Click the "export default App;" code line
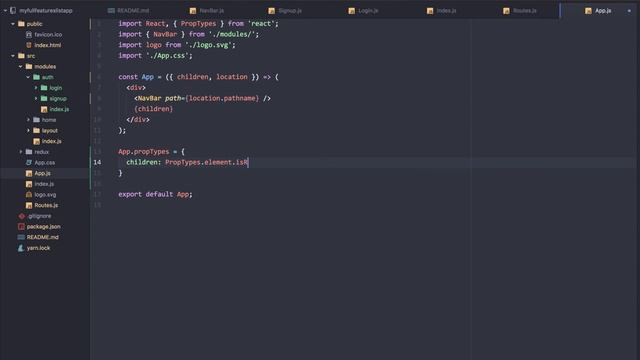Viewport: 640px width, 360px height. click(155, 194)
